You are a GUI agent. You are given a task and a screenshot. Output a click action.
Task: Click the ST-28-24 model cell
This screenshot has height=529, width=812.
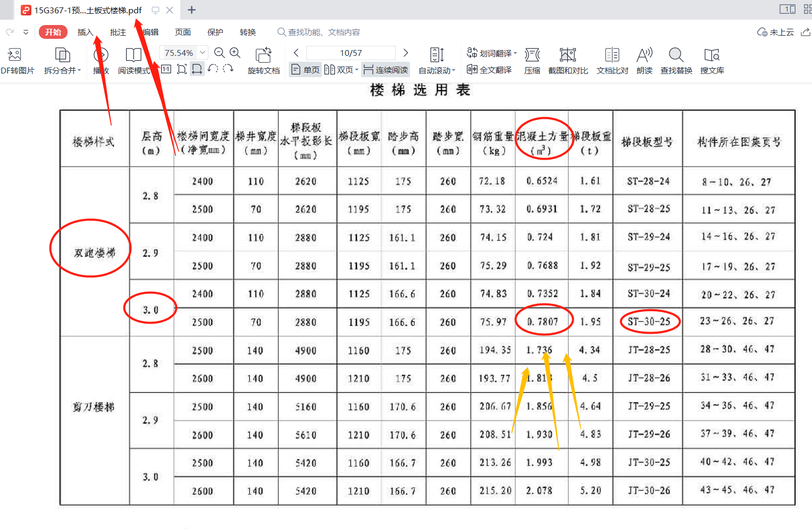point(648,181)
